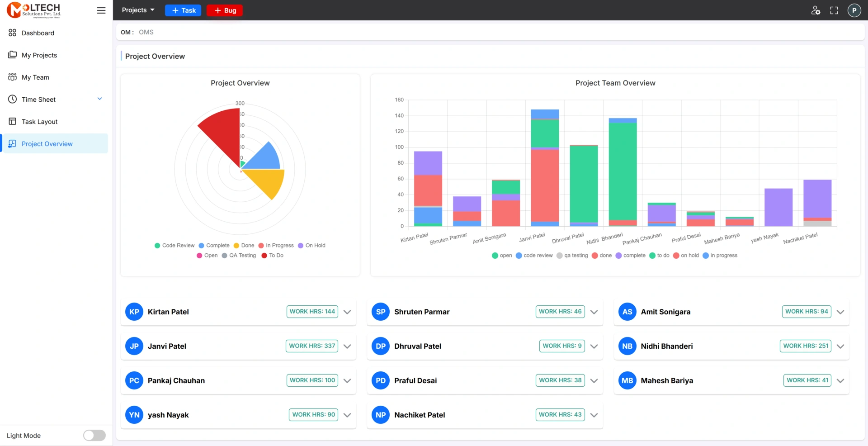Open the user settings icon in header

click(x=816, y=10)
